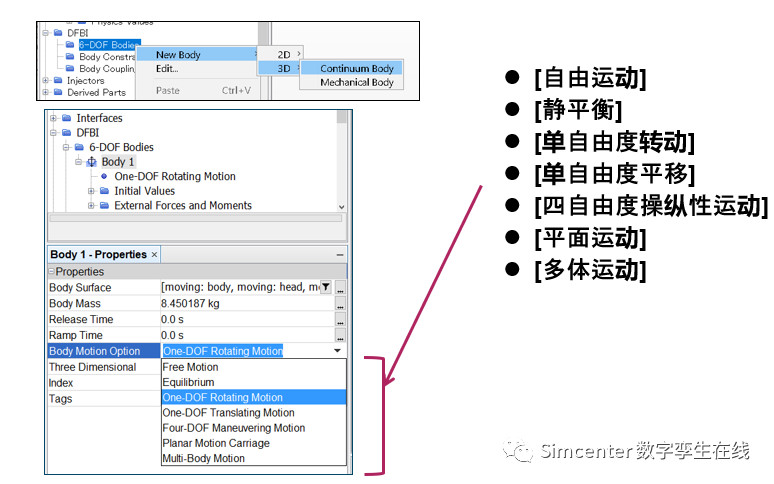774x484 pixels.
Task: Click the Body 1 anchor icon in tree
Action: [93, 162]
